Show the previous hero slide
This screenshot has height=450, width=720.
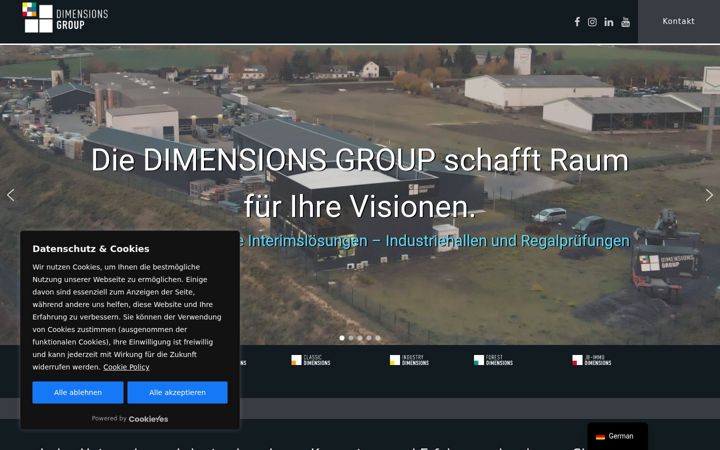(x=11, y=195)
